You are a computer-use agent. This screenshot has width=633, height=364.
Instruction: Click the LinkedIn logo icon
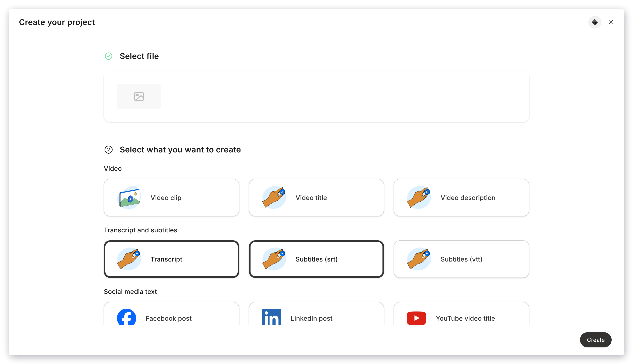point(272,317)
